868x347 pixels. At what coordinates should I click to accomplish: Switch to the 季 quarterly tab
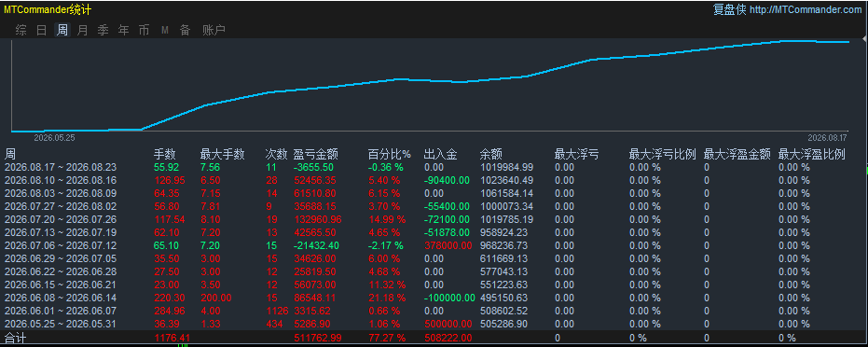click(x=103, y=31)
